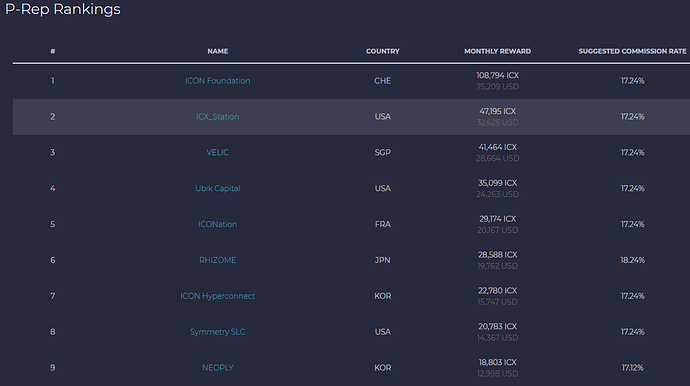Select 17.24% commission rate for Ubik Capital
Image resolution: width=690 pixels, height=386 pixels.
[632, 188]
